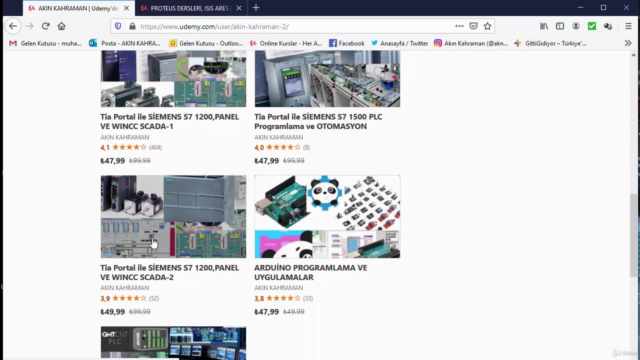Go back with the browser back arrow
This screenshot has width=640, height=360.
[13, 26]
